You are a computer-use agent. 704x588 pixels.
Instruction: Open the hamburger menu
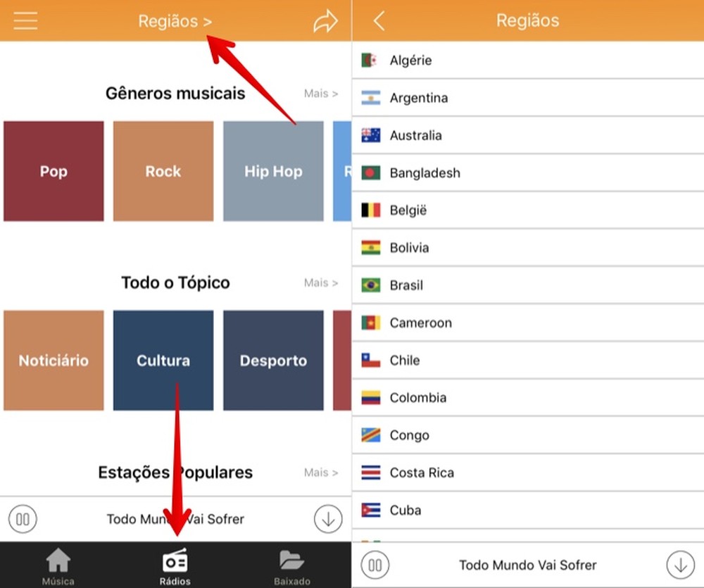(x=25, y=20)
